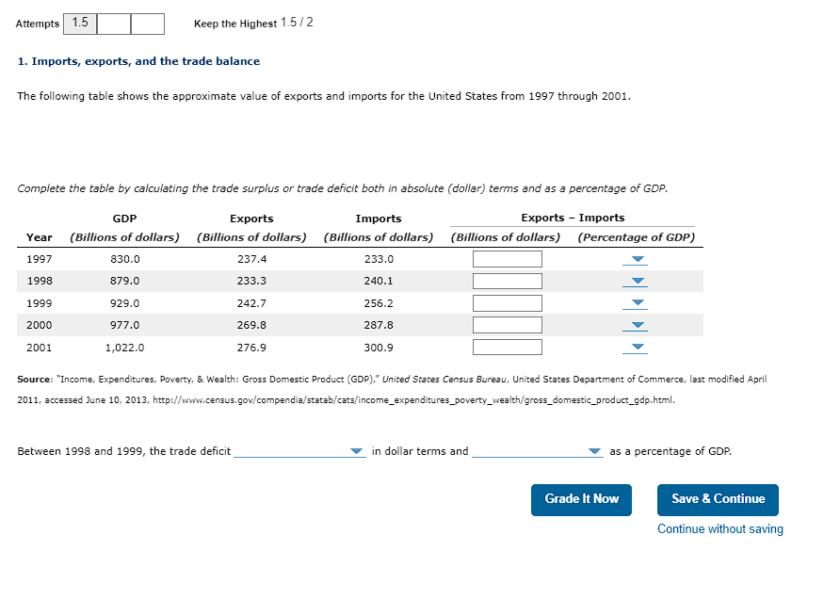The width and height of the screenshot is (840, 616).
Task: Select the first Attempts box showing 1.5
Action: point(79,24)
